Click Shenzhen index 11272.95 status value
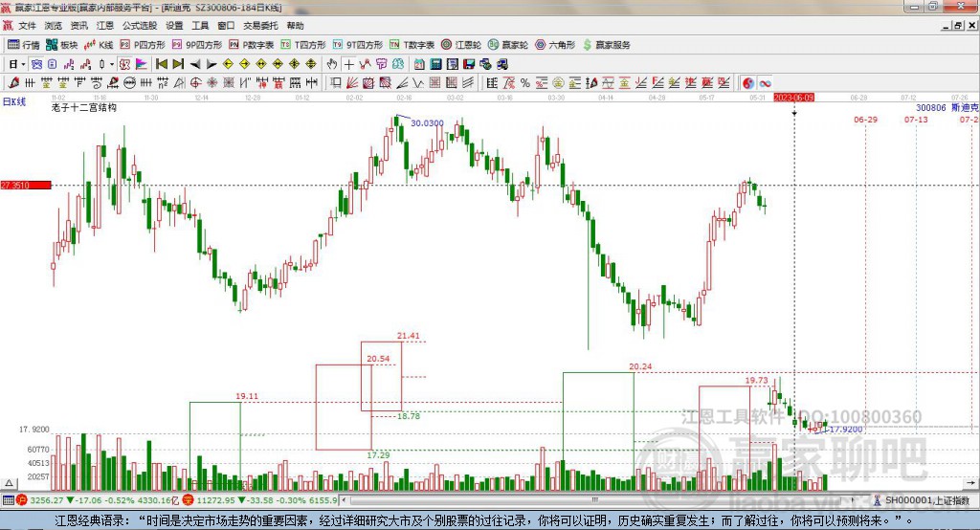Screen dimensions: 980x530 (x=215, y=500)
